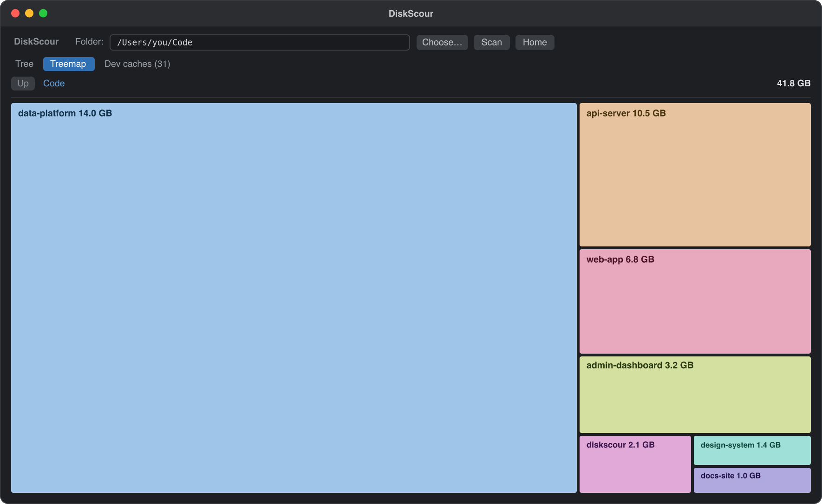Click the Choose… folder button

pos(442,42)
